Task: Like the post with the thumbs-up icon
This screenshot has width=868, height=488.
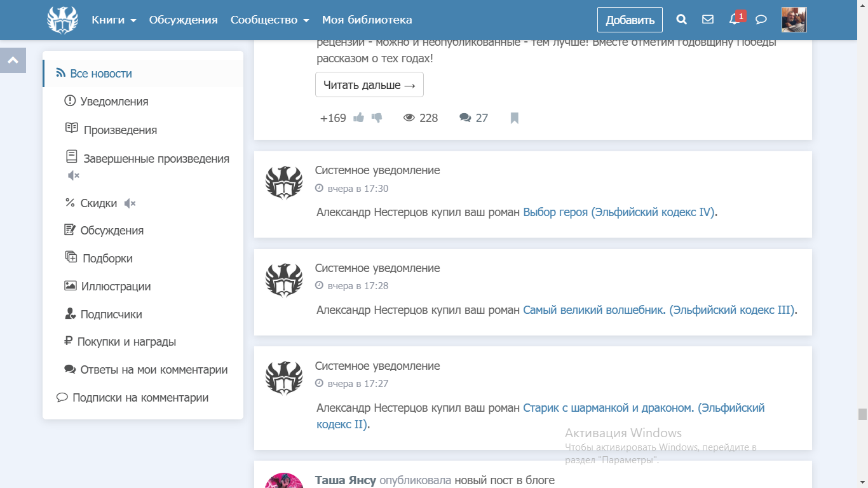Action: [x=359, y=118]
